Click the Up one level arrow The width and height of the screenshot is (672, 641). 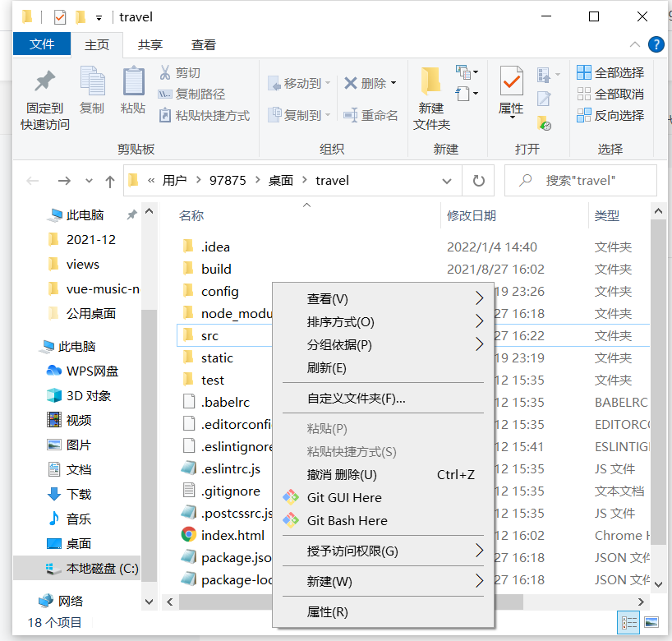pyautogui.click(x=110, y=182)
